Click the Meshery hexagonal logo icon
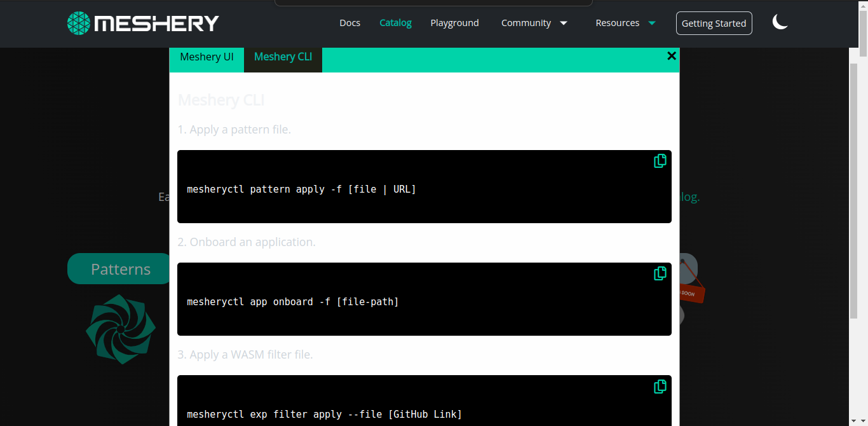868x426 pixels. click(x=78, y=23)
